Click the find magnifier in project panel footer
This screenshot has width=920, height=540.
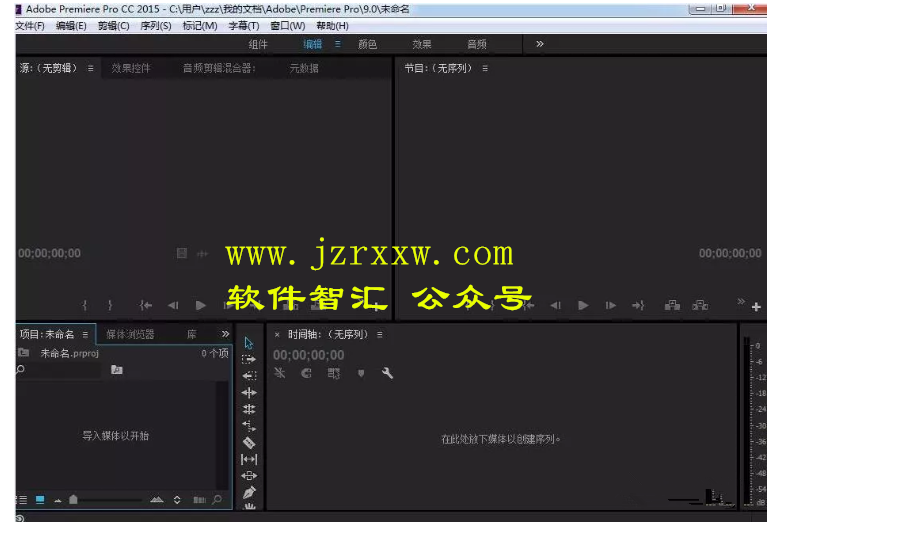click(x=217, y=500)
